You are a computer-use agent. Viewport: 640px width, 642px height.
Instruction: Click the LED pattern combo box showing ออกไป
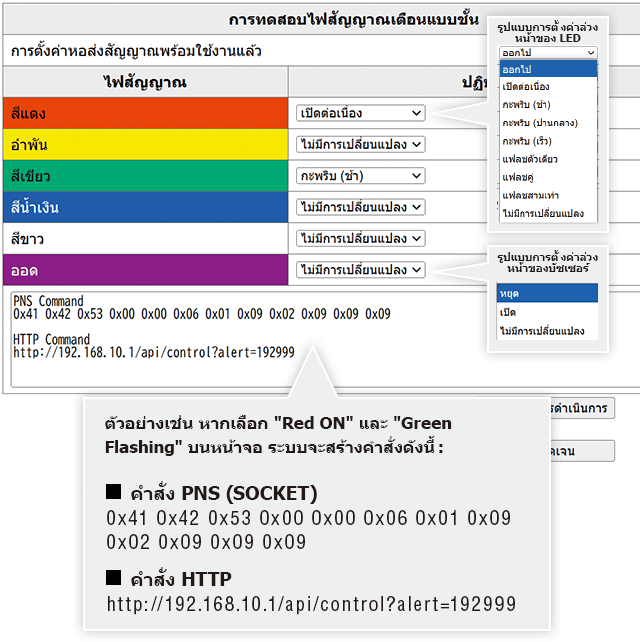(x=548, y=53)
